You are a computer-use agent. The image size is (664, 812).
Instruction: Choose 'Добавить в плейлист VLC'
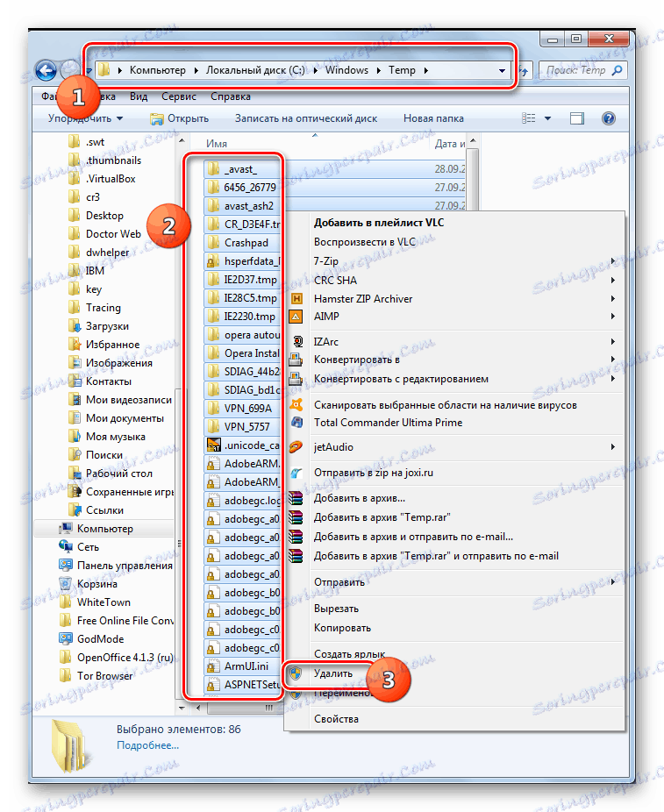379,223
